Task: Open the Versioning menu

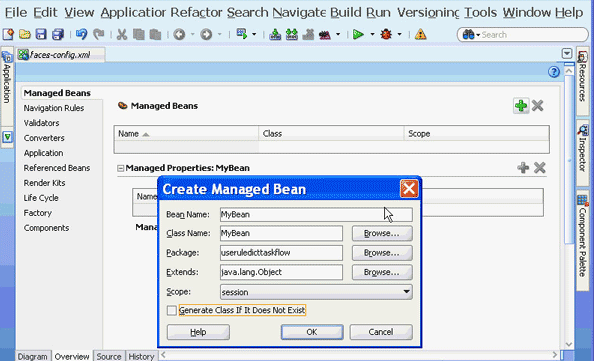Action: (x=428, y=13)
